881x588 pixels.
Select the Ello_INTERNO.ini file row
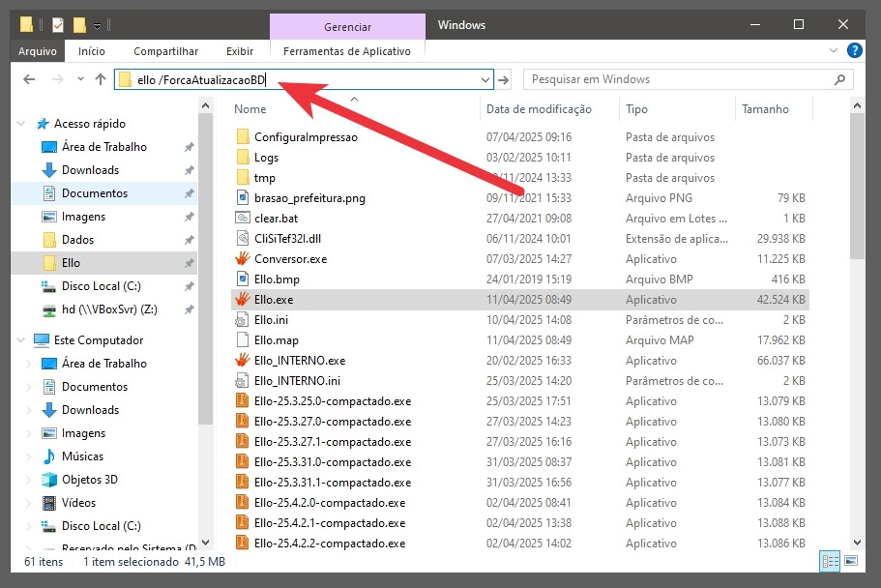[520, 381]
